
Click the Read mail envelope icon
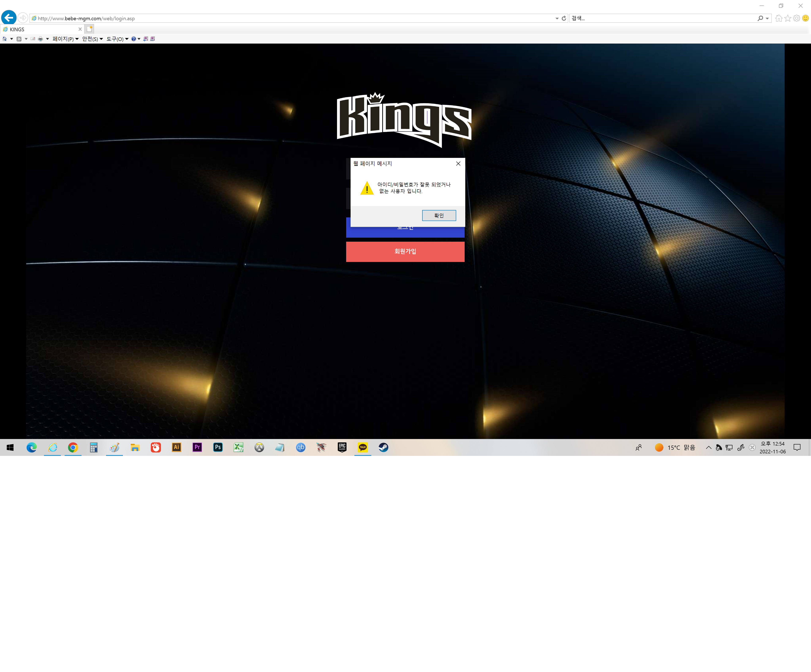coord(33,39)
